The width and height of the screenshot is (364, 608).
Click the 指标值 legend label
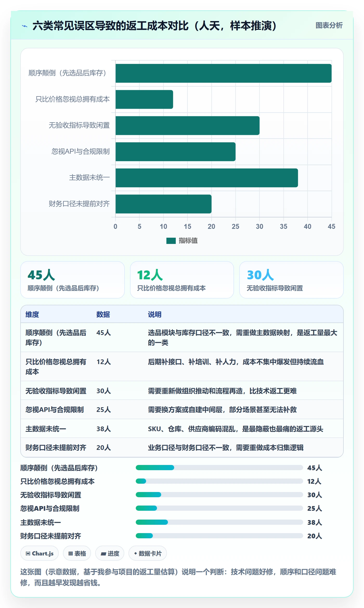[188, 241]
